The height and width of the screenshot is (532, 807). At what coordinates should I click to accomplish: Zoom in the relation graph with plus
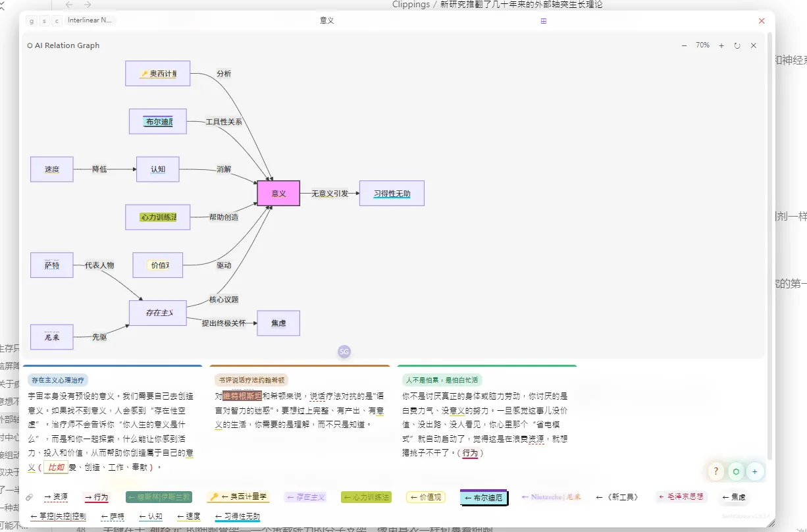(x=721, y=45)
